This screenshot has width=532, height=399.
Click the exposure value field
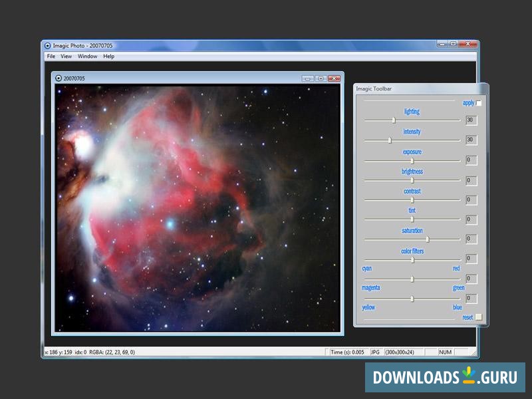point(471,160)
